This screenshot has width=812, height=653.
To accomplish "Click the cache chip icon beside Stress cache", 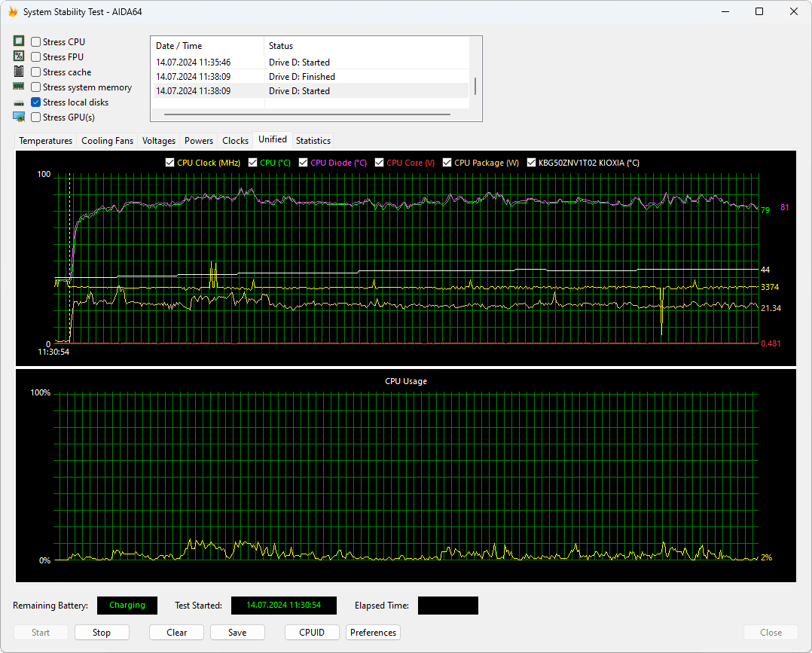I will (x=19, y=72).
